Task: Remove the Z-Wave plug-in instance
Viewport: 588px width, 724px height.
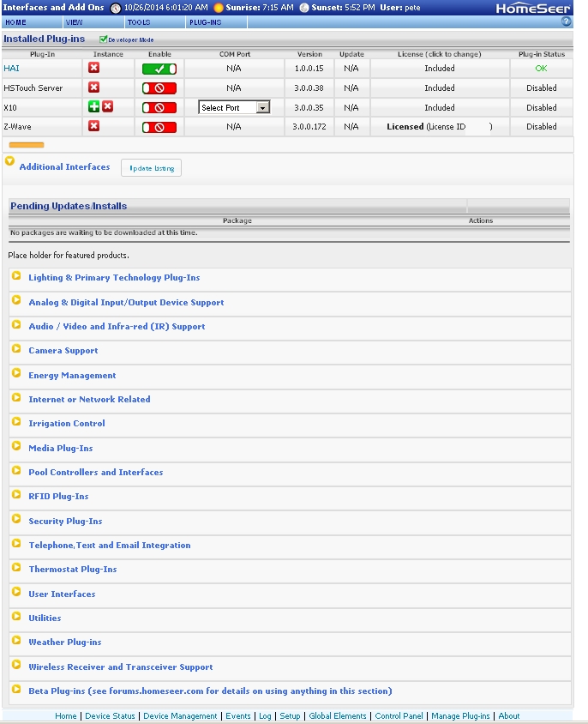Action: point(93,125)
